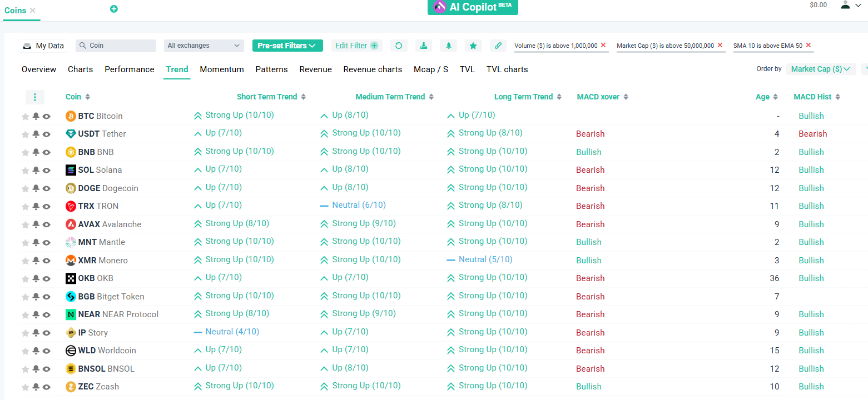Click the Coin search input field

[x=120, y=46]
